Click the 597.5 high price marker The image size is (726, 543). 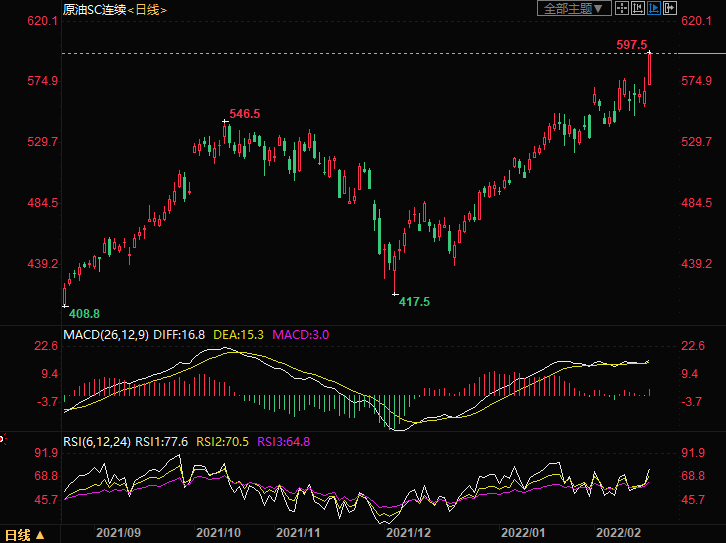click(632, 45)
